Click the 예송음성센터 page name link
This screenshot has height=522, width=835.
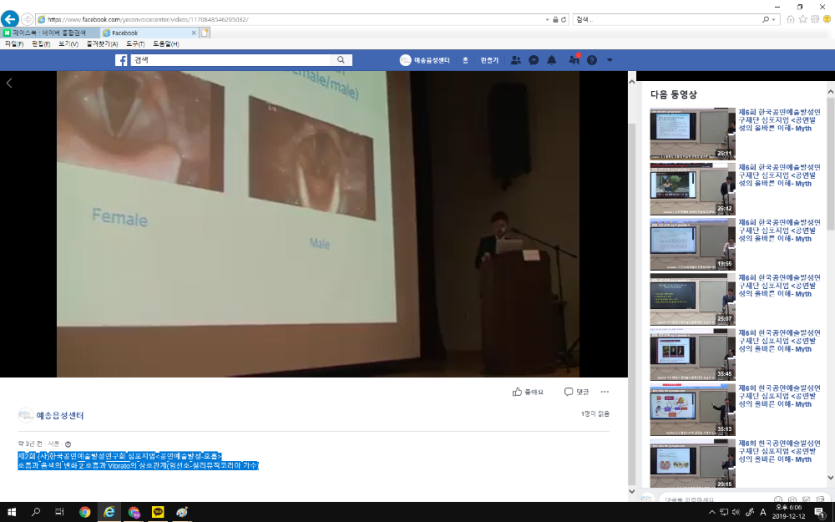(x=60, y=415)
